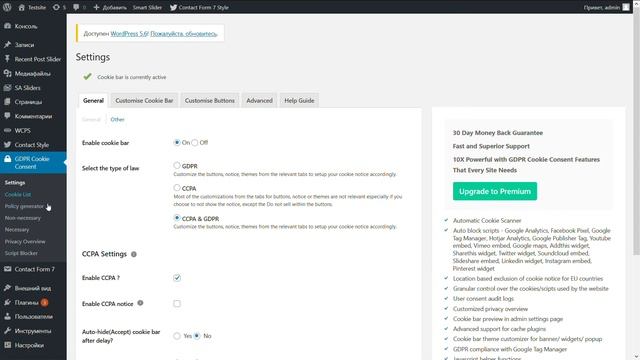The height and width of the screenshot is (360, 640).
Task: Open the Help Guide tab
Action: click(299, 100)
